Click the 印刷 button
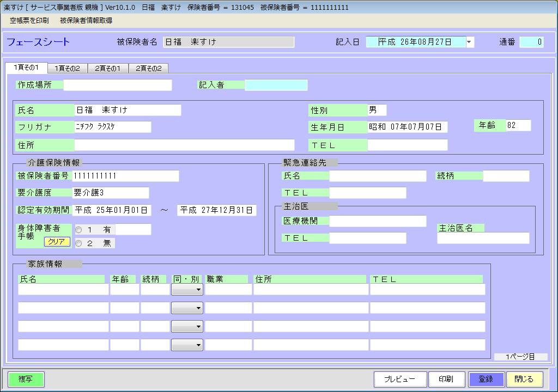This screenshot has height=392, width=558. (447, 379)
